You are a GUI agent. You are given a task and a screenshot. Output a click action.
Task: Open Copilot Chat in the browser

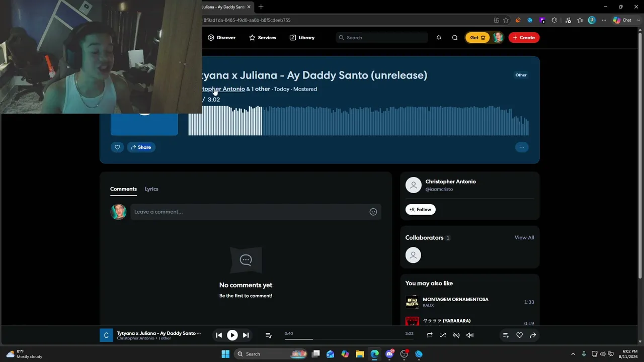[622, 20]
